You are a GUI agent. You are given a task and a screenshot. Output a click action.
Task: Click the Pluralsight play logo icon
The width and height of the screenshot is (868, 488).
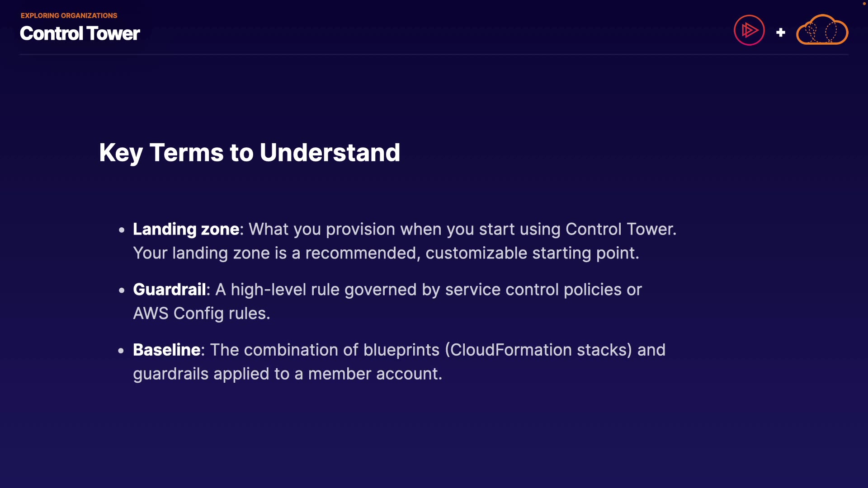pyautogui.click(x=749, y=30)
